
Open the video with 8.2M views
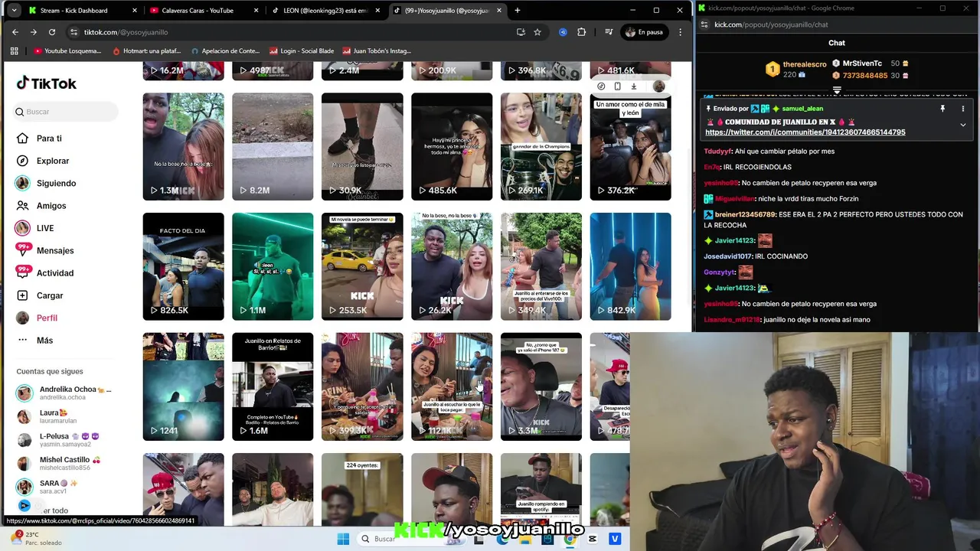pos(273,147)
